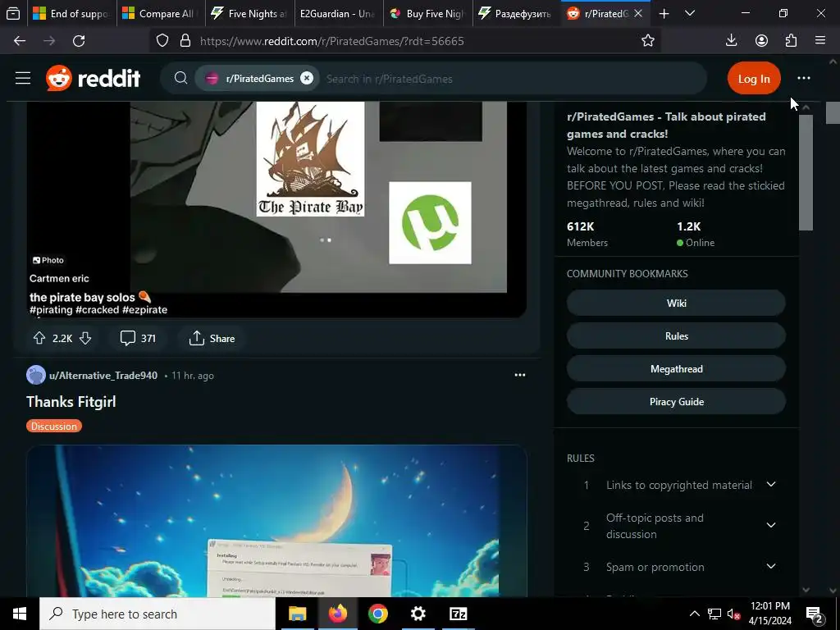
Task: Open File Explorer from taskbar
Action: point(297,614)
